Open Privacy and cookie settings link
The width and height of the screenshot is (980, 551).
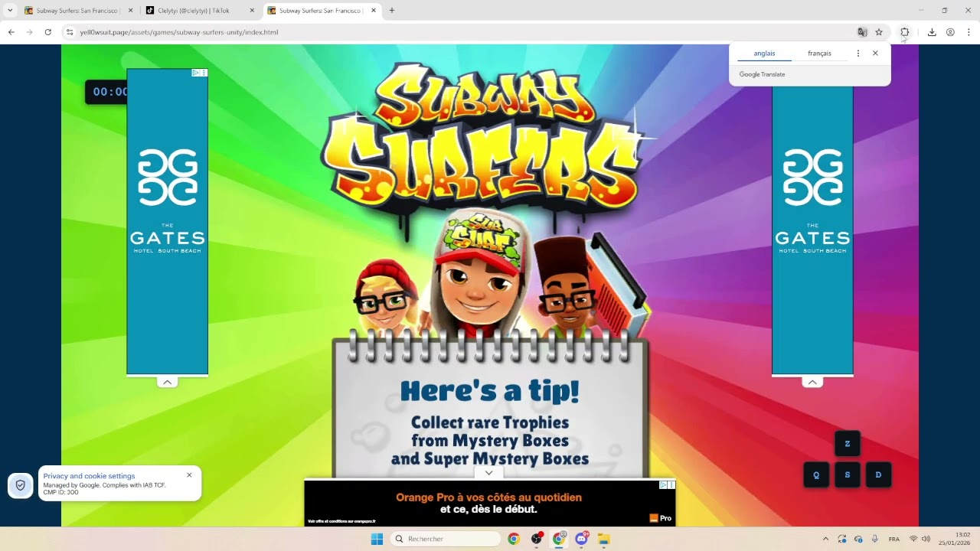89,476
